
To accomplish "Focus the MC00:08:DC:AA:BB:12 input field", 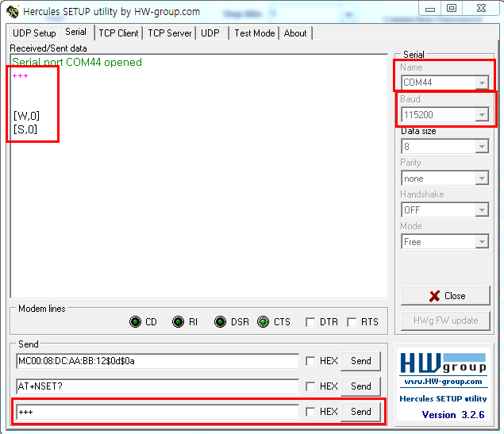I will [x=157, y=361].
